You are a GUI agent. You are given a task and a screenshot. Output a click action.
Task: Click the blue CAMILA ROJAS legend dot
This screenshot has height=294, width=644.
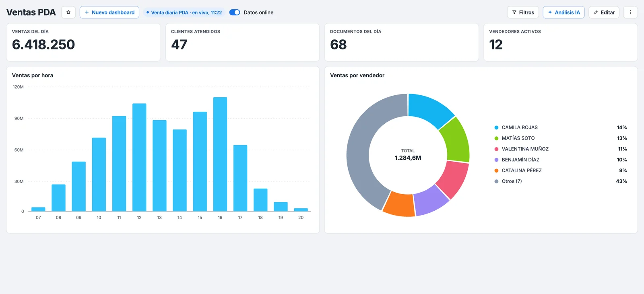point(496,127)
